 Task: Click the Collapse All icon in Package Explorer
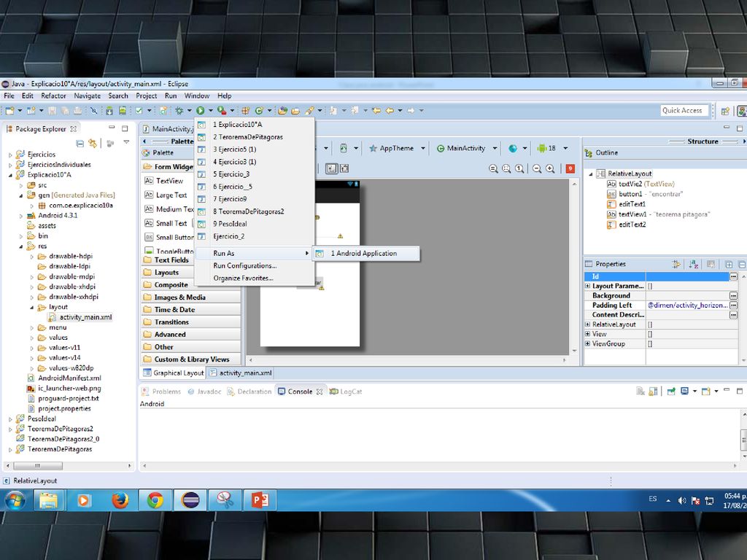point(80,144)
